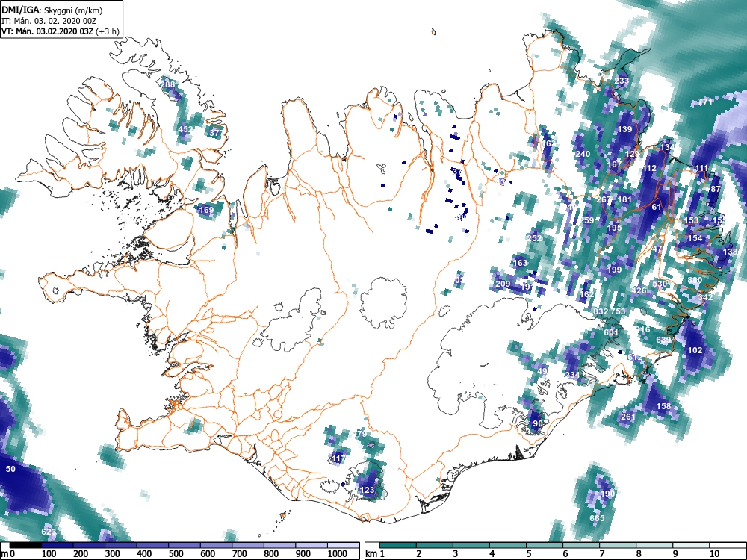Click visibility value '233' in the northeast
The image size is (747, 560).
[622, 81]
